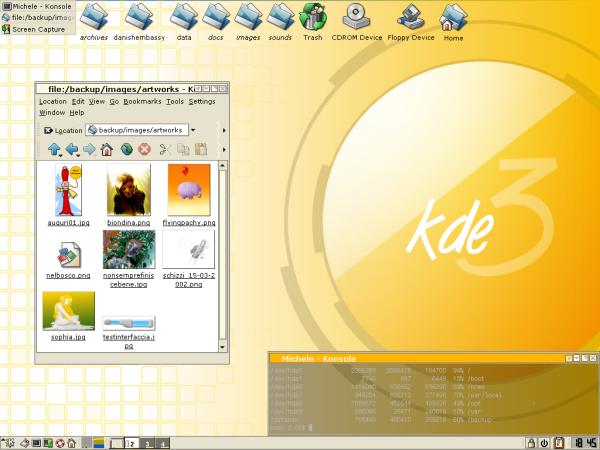Open the Back button history dropdown
The height and width of the screenshot is (450, 600).
coord(78,155)
